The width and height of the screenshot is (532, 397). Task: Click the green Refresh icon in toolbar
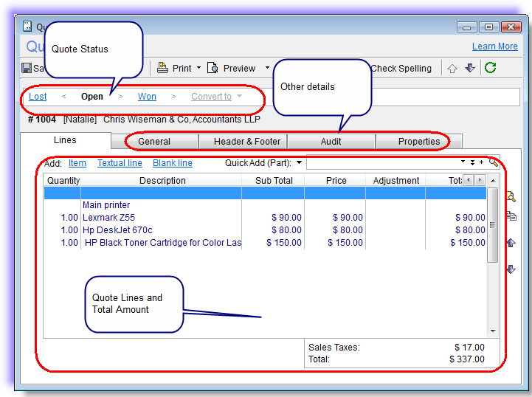click(490, 69)
